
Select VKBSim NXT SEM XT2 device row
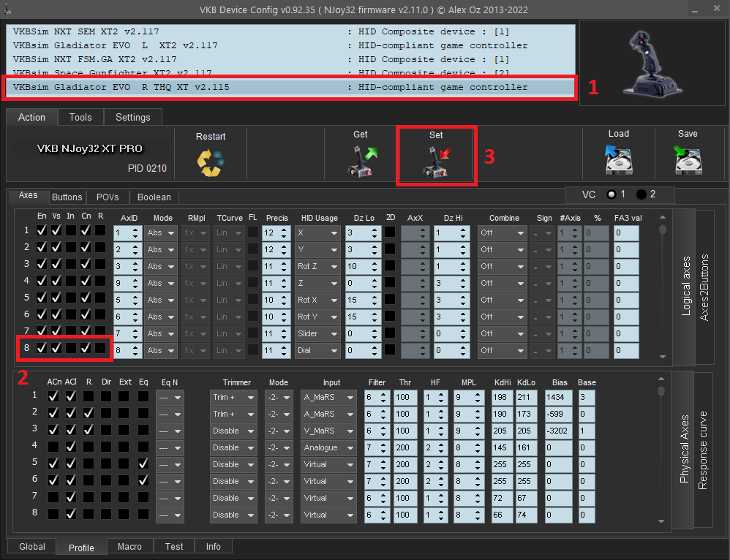[290, 31]
